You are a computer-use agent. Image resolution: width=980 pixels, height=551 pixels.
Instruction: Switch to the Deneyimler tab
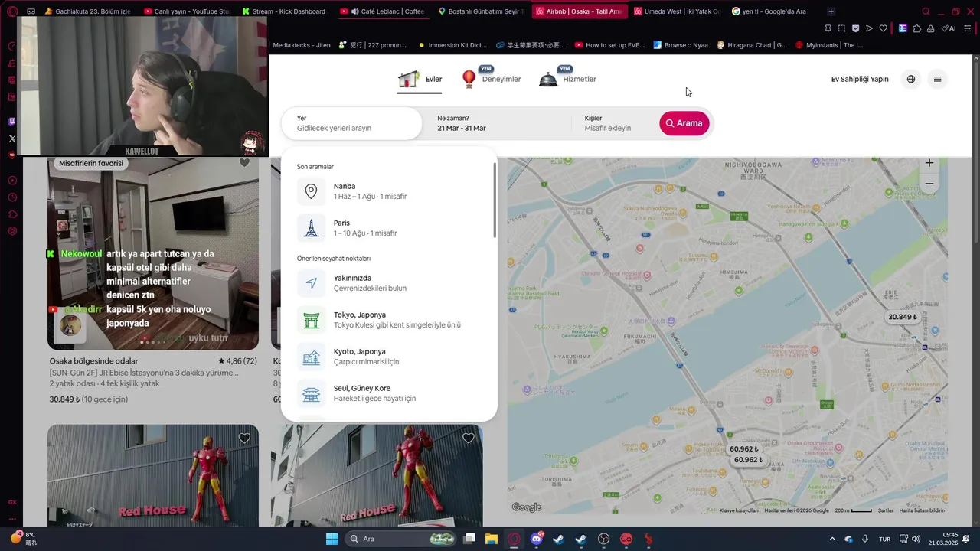click(x=491, y=79)
